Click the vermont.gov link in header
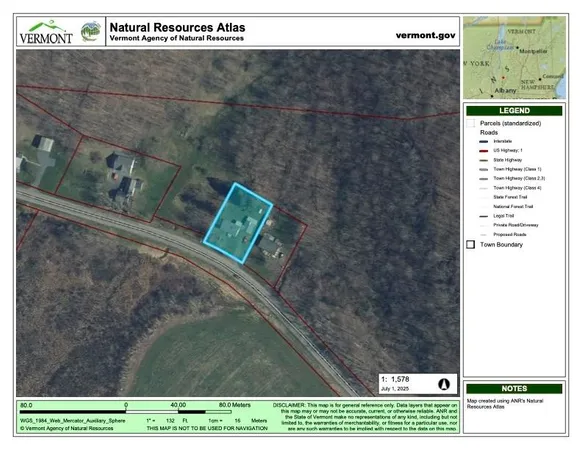The image size is (582, 450). pos(425,35)
